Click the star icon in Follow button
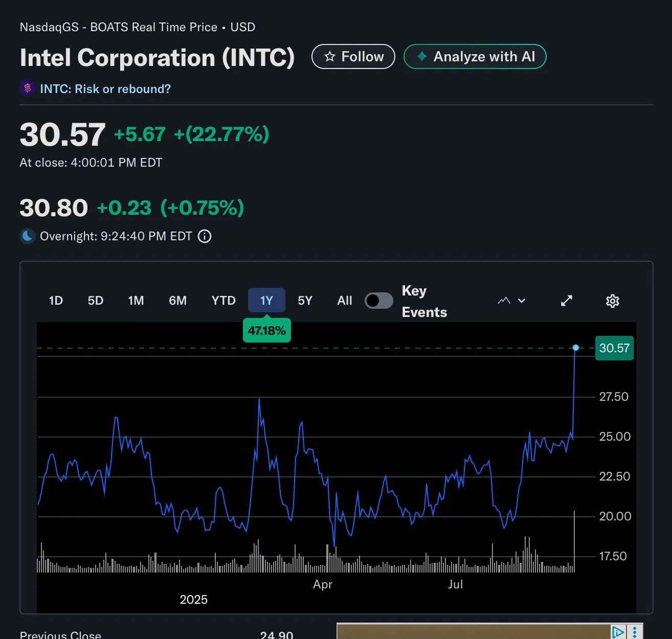Screen dimensions: 672x639 (330, 57)
